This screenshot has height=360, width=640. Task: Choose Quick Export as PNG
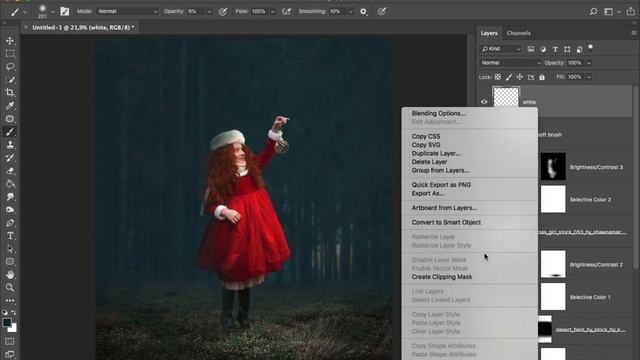441,185
